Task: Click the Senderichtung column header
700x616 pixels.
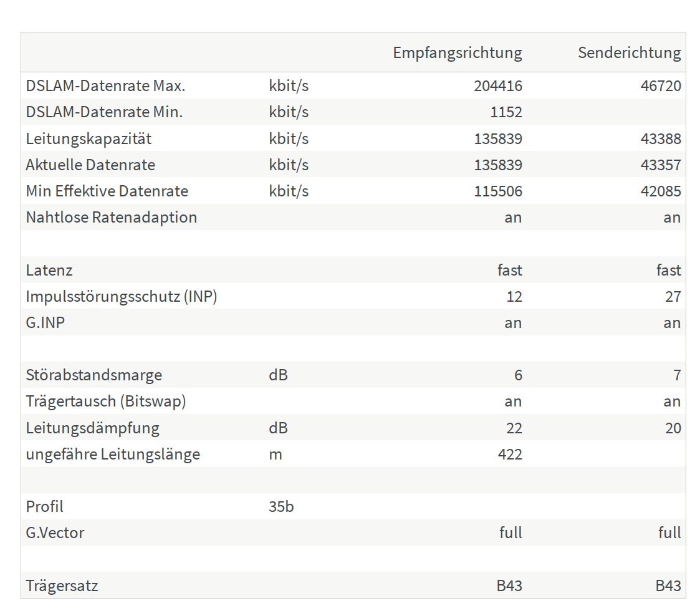Action: click(x=630, y=52)
